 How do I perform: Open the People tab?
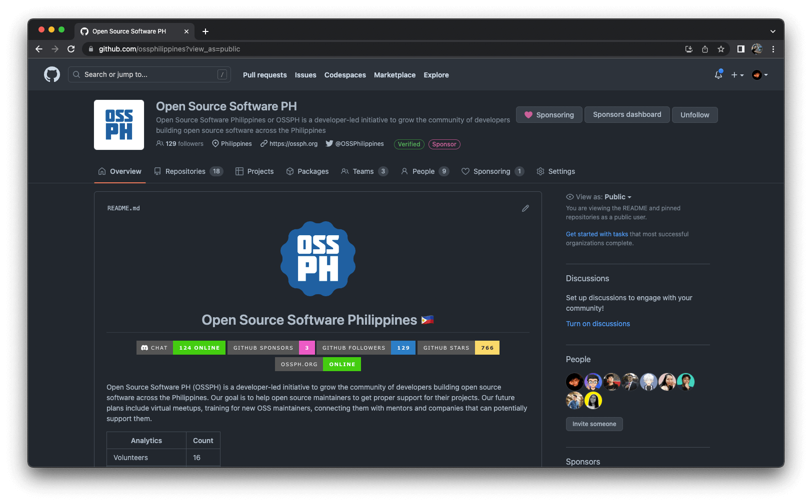(425, 171)
